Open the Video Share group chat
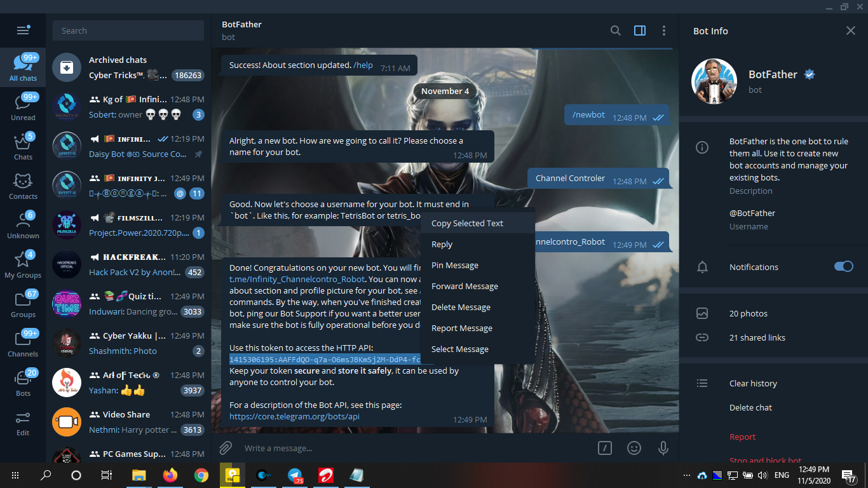The width and height of the screenshot is (868, 488). pos(128,422)
